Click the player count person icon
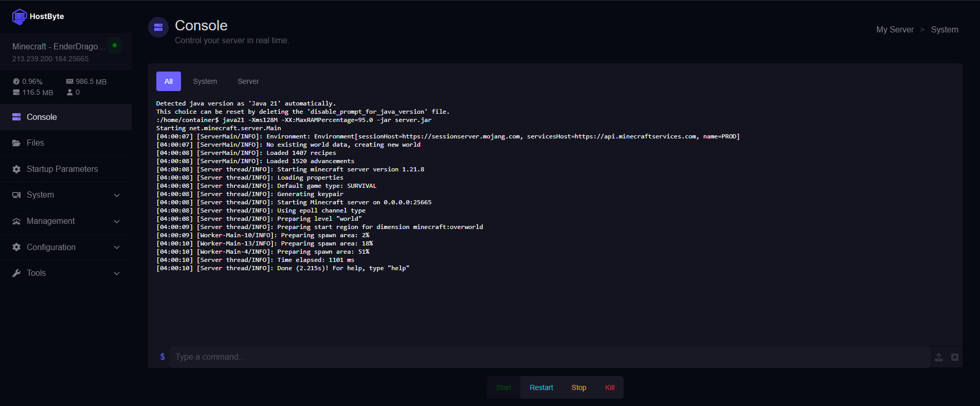The width and height of the screenshot is (980, 406). pos(70,92)
